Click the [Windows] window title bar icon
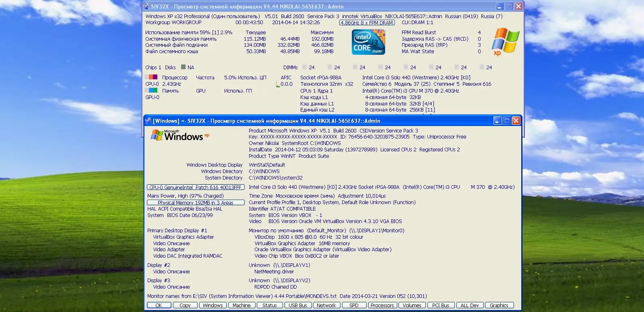This screenshot has height=312, width=644. (148, 121)
